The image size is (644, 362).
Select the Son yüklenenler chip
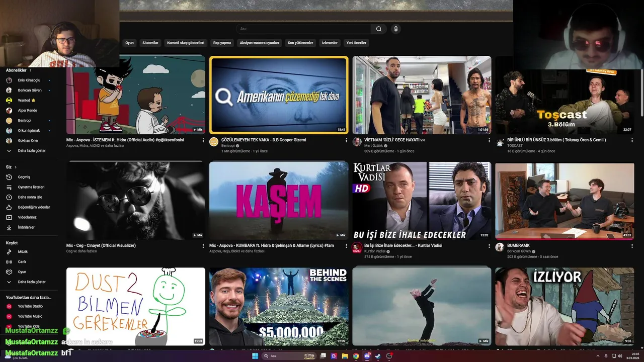[300, 43]
